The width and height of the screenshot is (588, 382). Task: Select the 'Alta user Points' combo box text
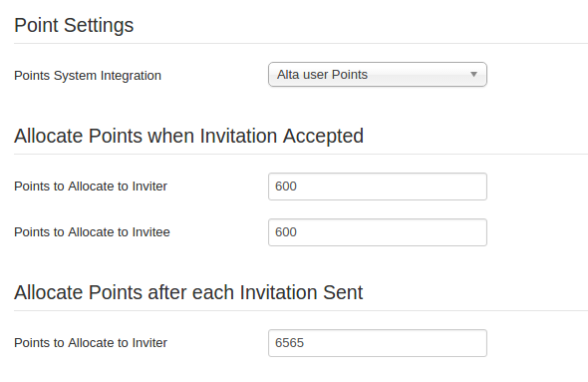(x=322, y=74)
